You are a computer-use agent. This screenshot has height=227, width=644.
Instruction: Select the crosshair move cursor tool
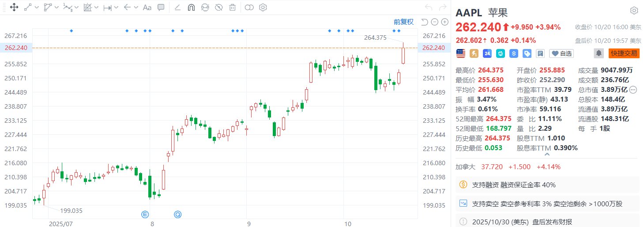tap(14, 8)
